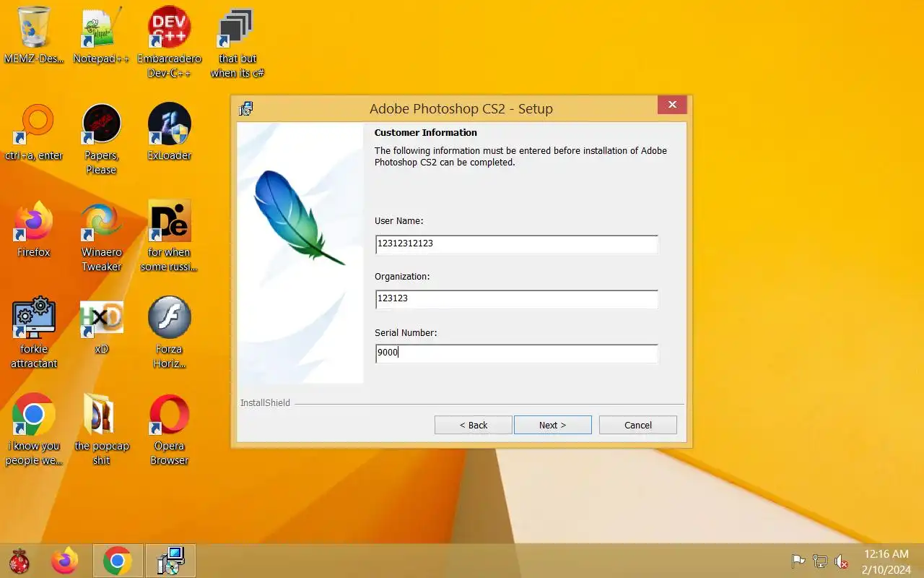Screen dimensions: 924x578
Task: Launch Firefox from the desktop shortcut
Action: (34, 229)
